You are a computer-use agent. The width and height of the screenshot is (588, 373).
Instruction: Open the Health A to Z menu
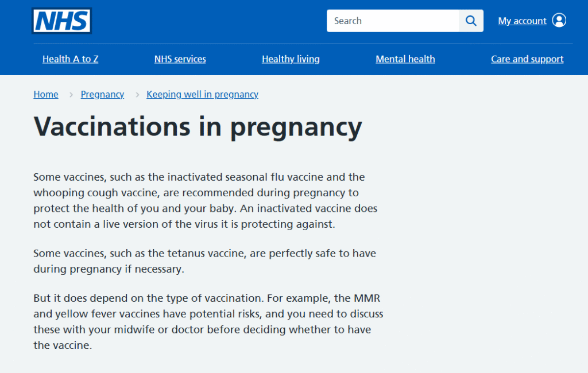tap(70, 59)
